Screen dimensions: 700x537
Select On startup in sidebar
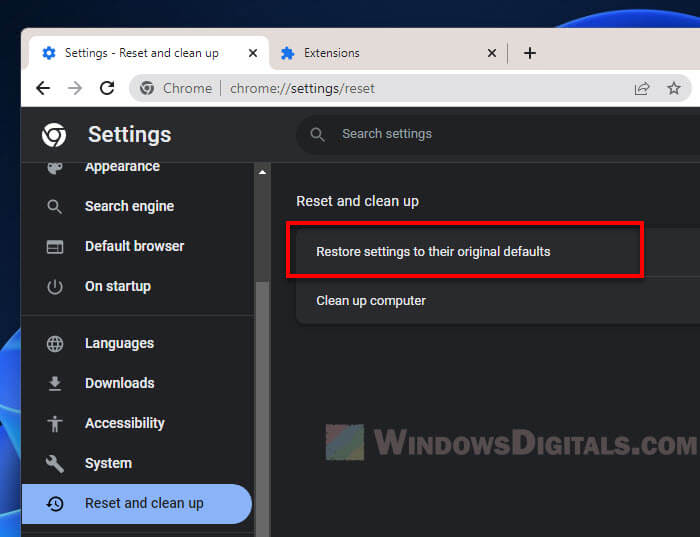[x=117, y=286]
